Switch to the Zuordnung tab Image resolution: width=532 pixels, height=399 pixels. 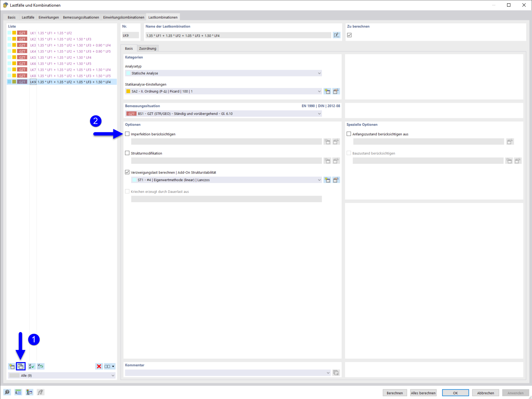(x=148, y=48)
